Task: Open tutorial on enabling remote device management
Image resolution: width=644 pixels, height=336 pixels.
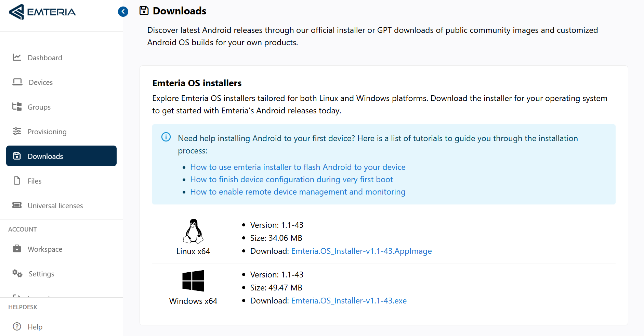Action: click(x=298, y=192)
